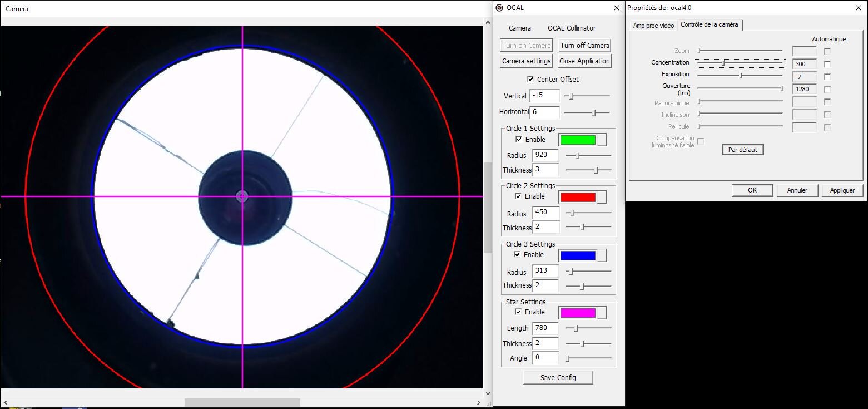Click scrollbar left arrow under camera view
868x409 pixels.
[6, 402]
